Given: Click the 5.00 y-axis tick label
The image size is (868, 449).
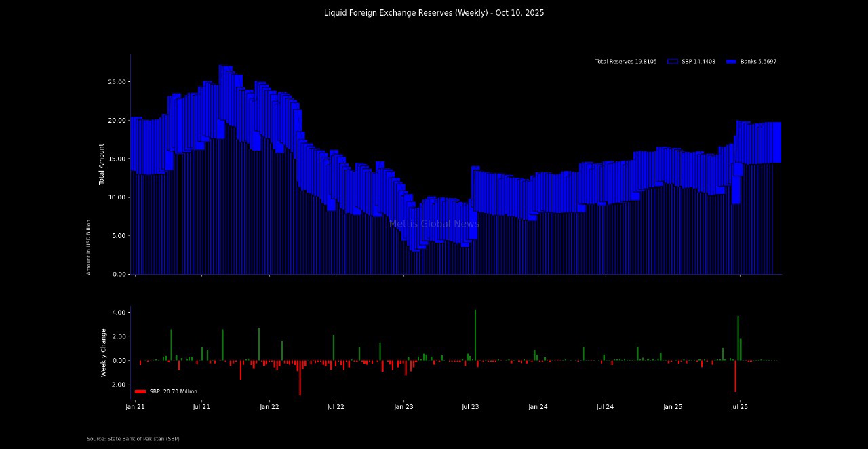Looking at the screenshot, I should [x=119, y=236].
